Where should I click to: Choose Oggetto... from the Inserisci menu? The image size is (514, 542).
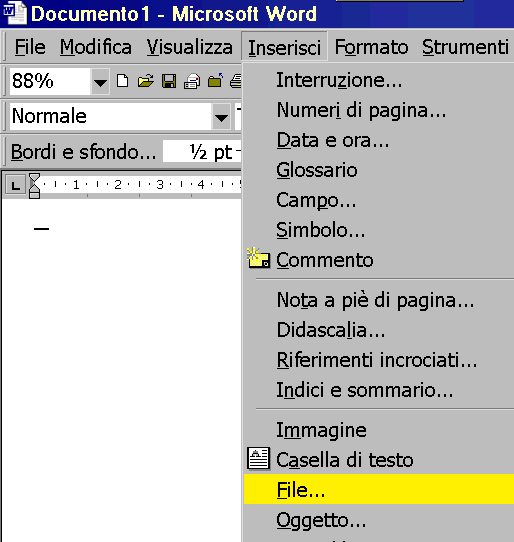(379, 520)
